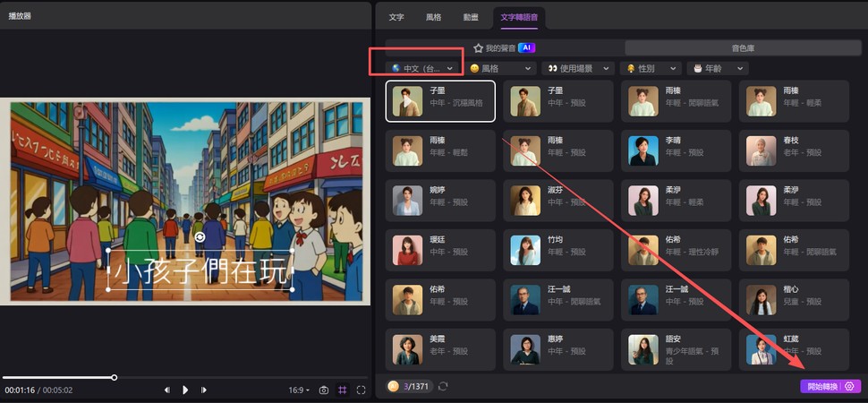Switch to the 動畫 tab

click(x=471, y=17)
